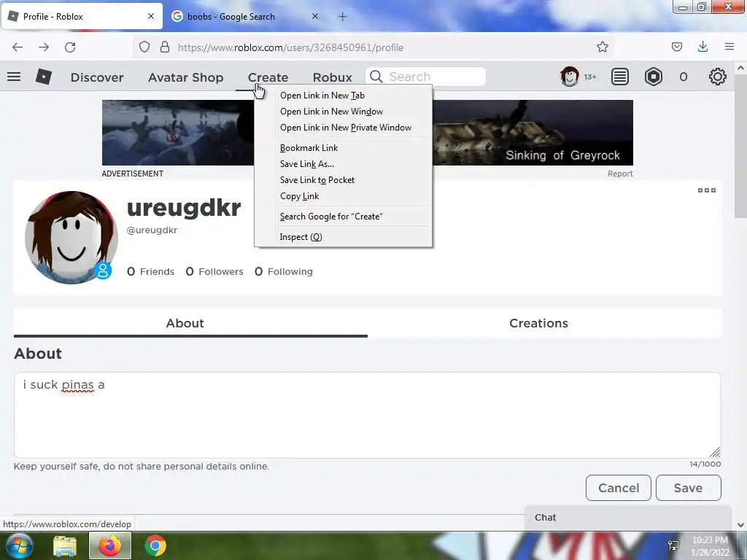The image size is (747, 560).
Task: Focus the Roblox Search field
Action: pos(425,77)
